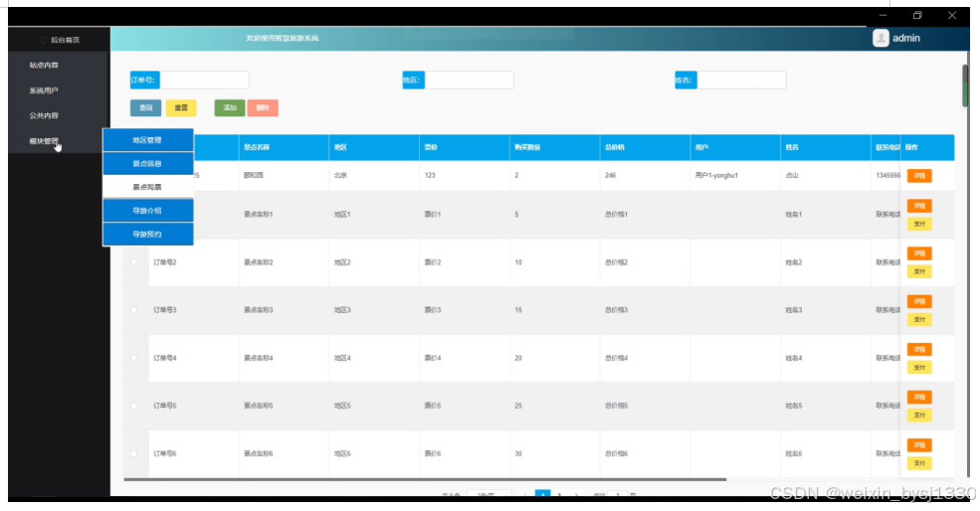The image size is (980, 511).
Task: Click the 订单号2 cell
Action: click(x=194, y=262)
